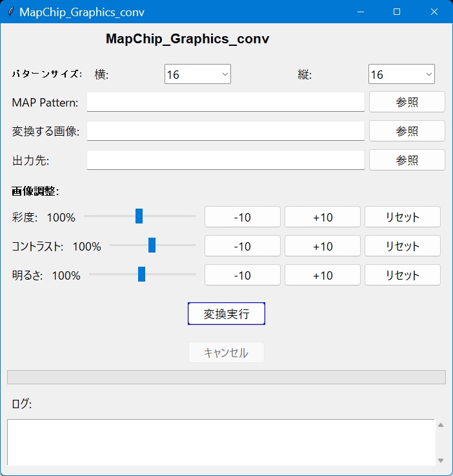
Task: Click the コントラスト 100% value label
Action: [86, 246]
